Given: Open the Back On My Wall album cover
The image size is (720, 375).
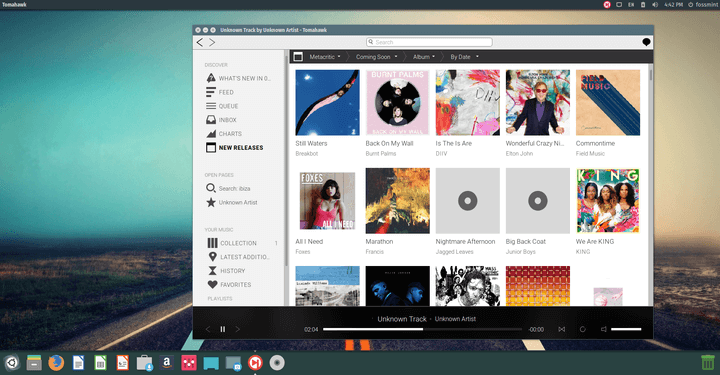Looking at the screenshot, I should coord(398,102).
